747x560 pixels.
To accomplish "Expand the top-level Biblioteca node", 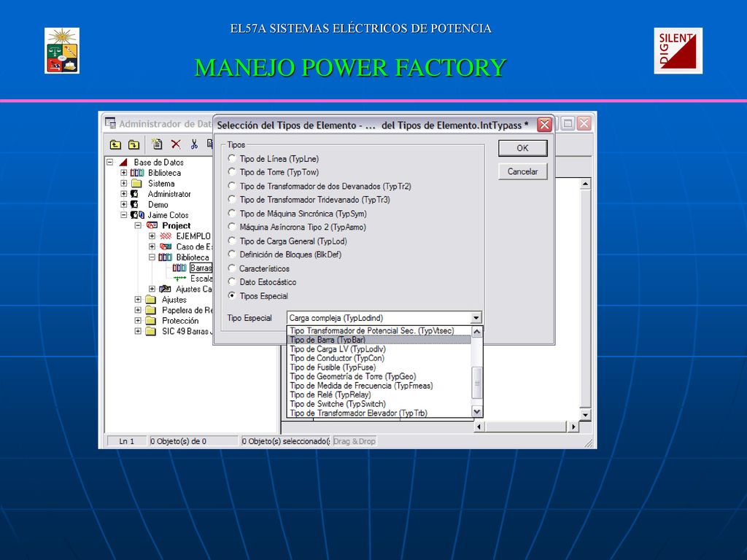I will tap(124, 172).
